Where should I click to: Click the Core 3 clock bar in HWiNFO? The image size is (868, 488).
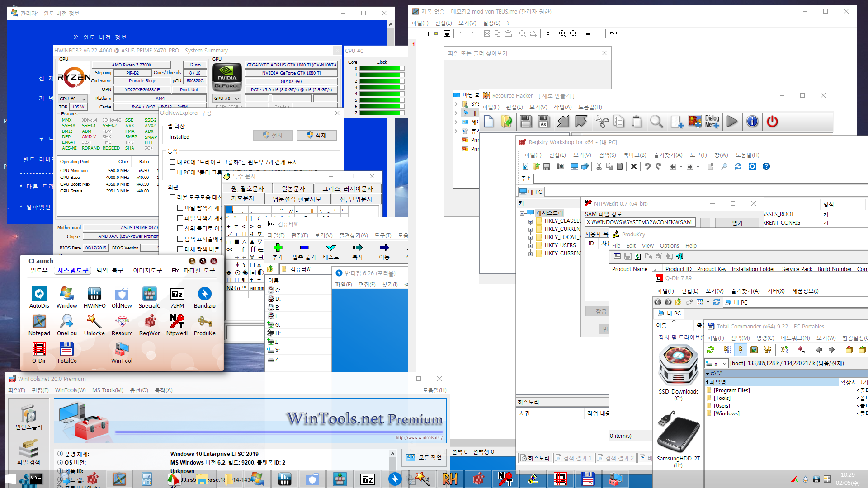click(x=382, y=88)
